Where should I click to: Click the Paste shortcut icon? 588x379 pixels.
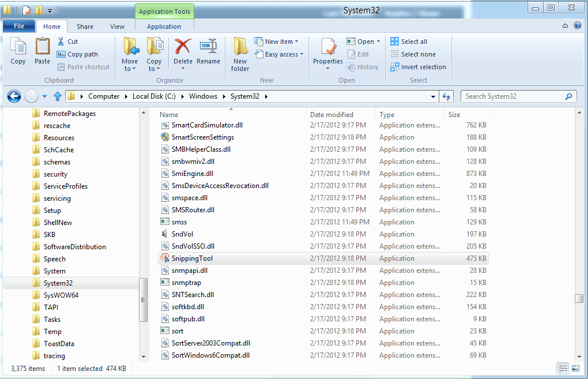[84, 66]
